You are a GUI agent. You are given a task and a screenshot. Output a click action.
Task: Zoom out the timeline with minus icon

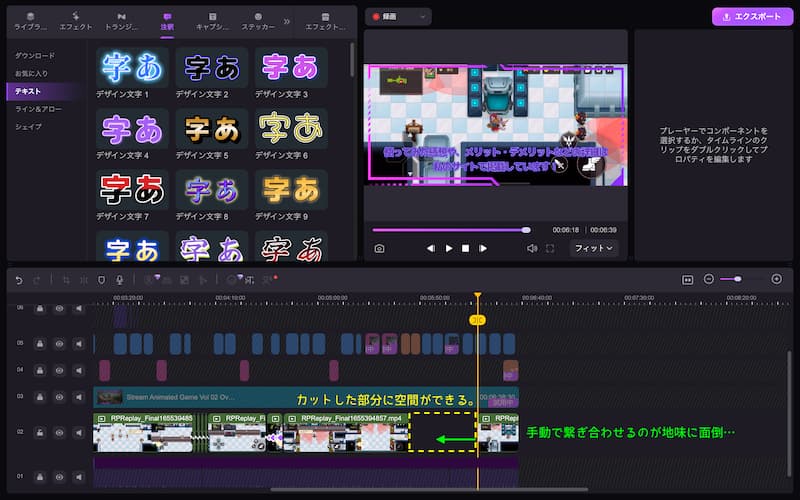pos(708,279)
